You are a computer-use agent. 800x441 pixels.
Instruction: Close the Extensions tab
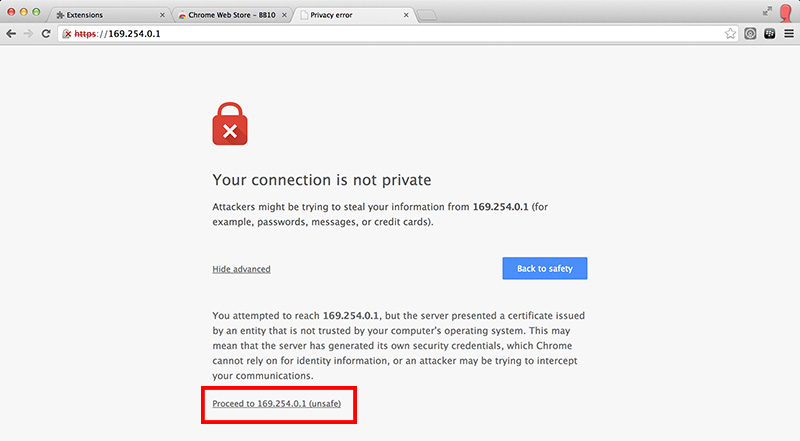point(162,15)
